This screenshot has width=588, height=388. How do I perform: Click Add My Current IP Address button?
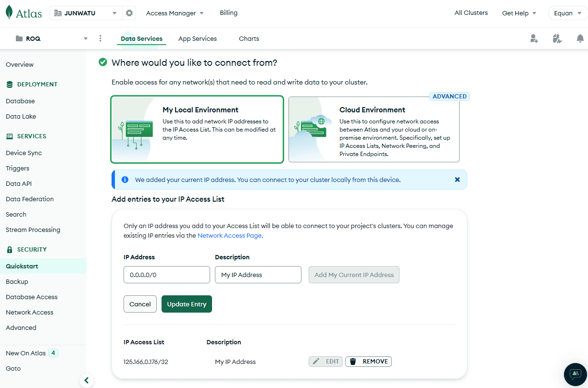point(354,275)
